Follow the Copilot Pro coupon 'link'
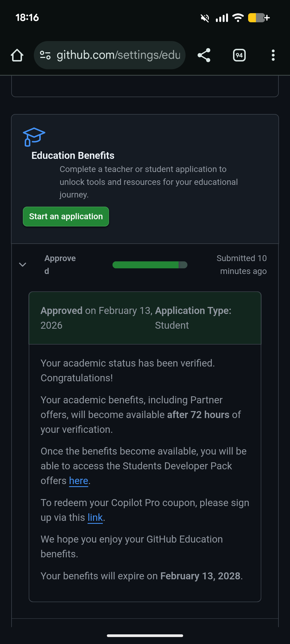290x644 pixels. (x=95, y=518)
